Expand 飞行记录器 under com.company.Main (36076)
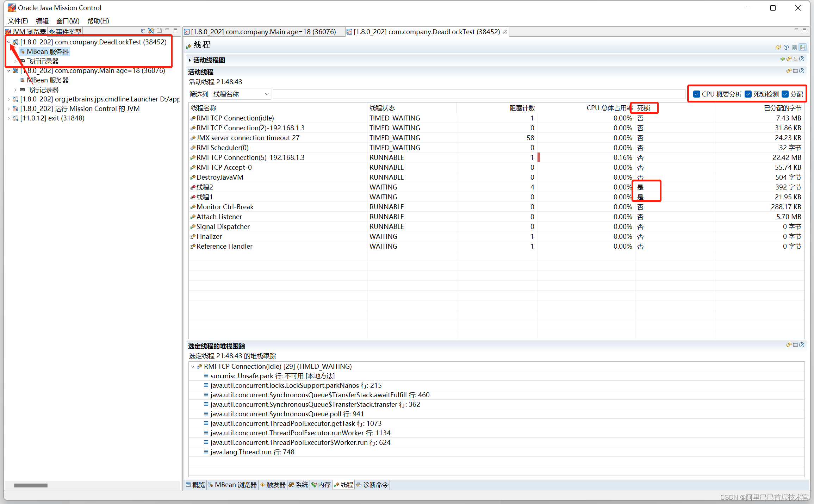The width and height of the screenshot is (814, 504). pos(15,90)
